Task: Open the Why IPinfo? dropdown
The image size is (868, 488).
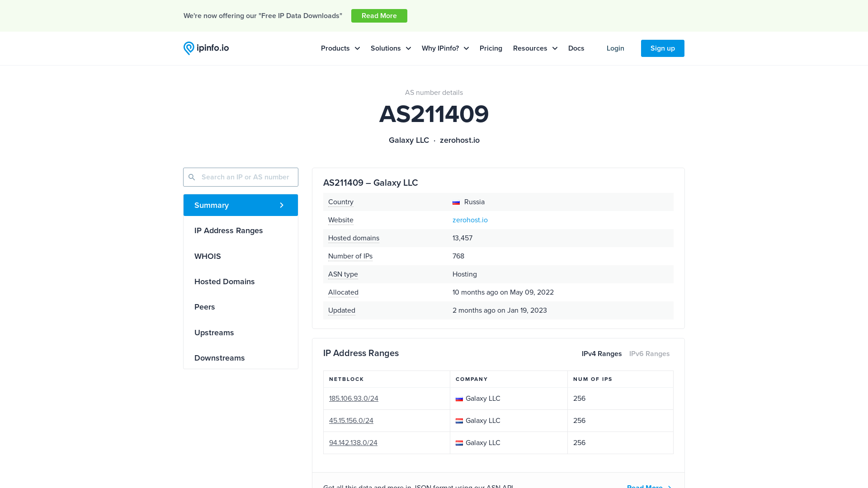Action: pos(445,48)
